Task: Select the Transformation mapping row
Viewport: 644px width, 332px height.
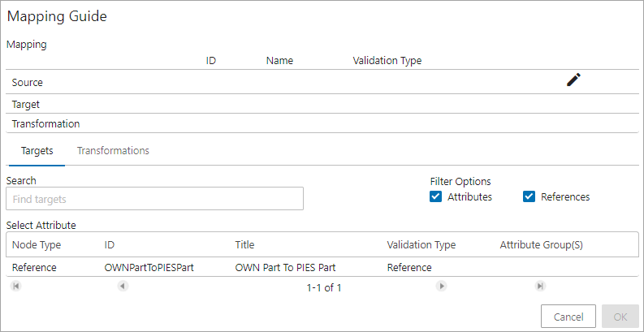Action: tap(322, 123)
